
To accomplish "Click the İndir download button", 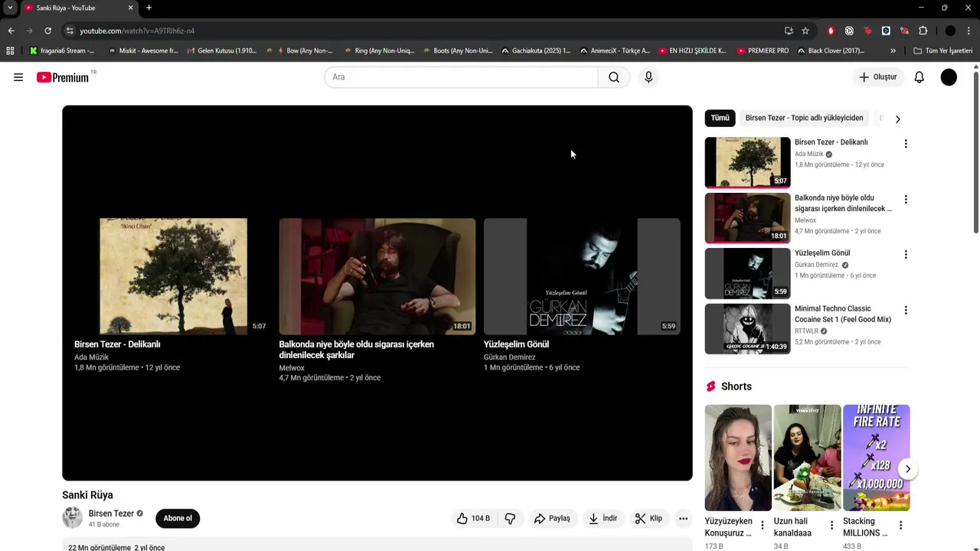I will point(603,518).
